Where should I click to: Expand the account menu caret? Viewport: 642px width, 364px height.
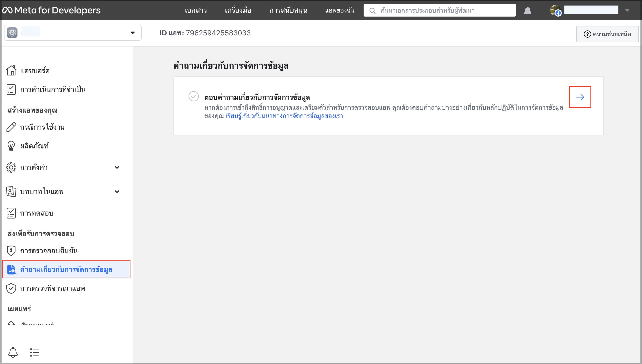pos(627,11)
